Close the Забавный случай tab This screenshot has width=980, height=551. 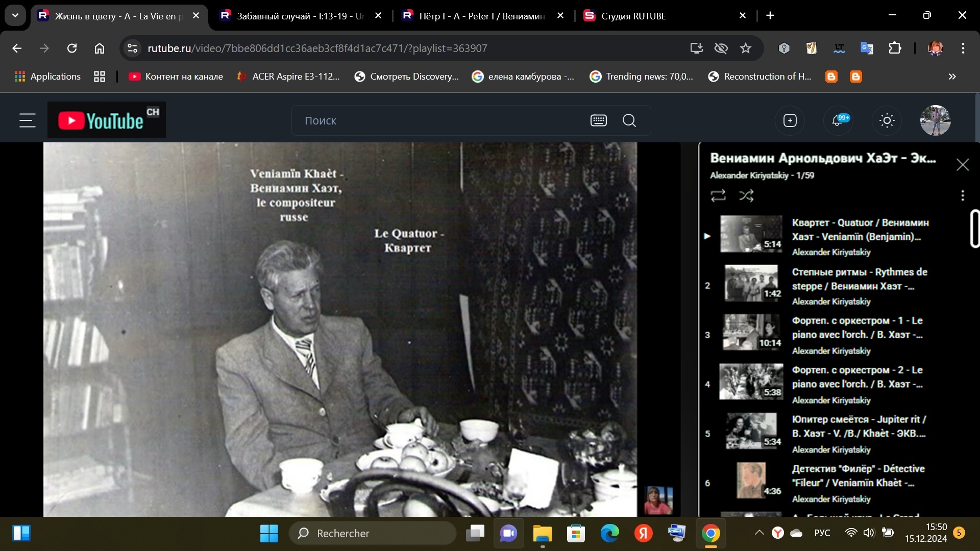[x=378, y=16]
